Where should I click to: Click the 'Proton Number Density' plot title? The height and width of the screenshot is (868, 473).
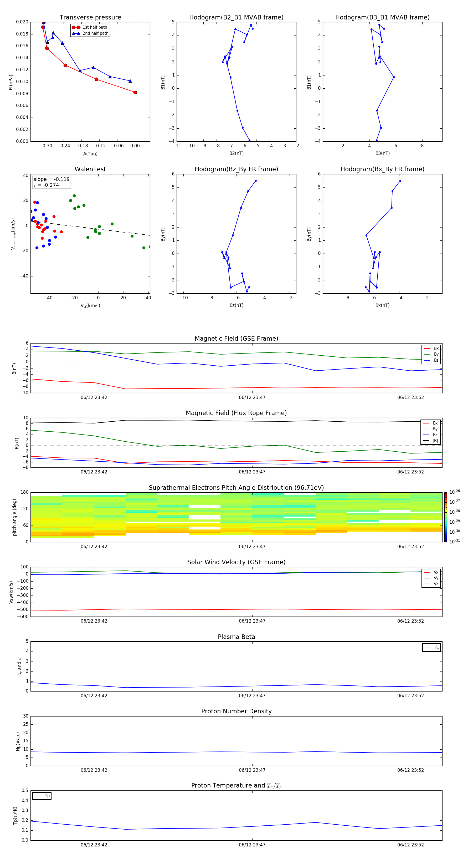pos(236,711)
